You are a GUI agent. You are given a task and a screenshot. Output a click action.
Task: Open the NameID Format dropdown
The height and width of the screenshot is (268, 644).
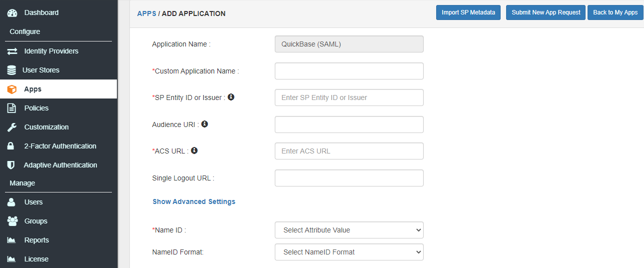coord(349,252)
